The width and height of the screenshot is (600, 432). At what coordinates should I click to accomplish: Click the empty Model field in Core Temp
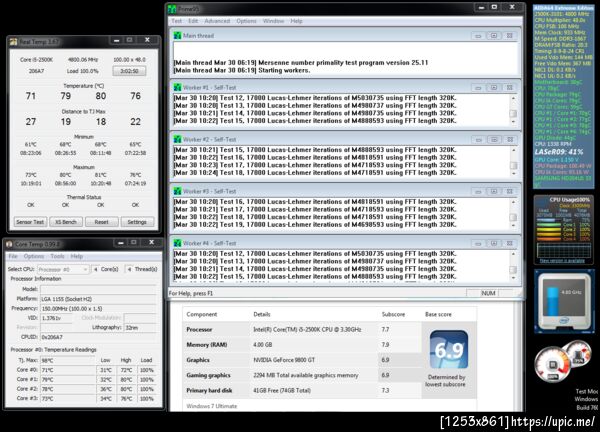pyautogui.click(x=98, y=289)
